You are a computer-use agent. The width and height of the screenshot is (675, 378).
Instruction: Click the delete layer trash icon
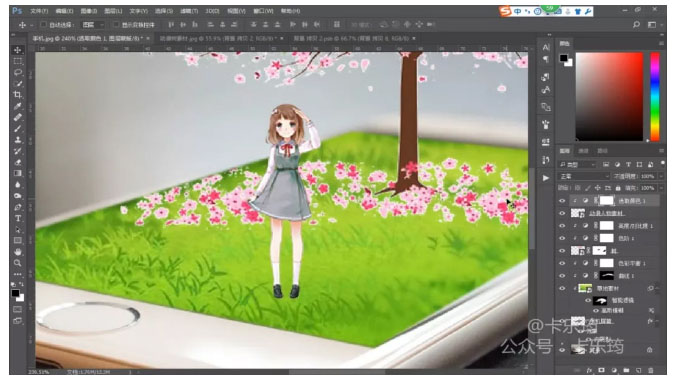coord(650,370)
